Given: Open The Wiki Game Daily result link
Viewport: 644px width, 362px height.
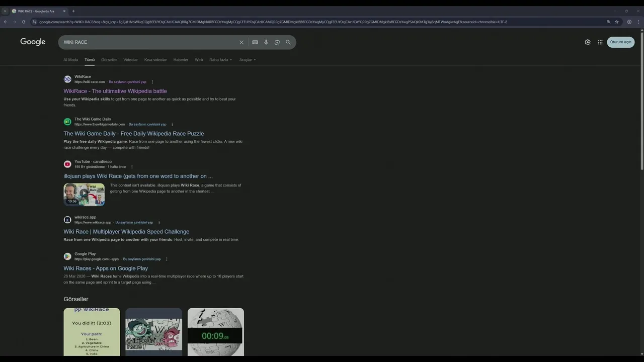Looking at the screenshot, I should 133,134.
